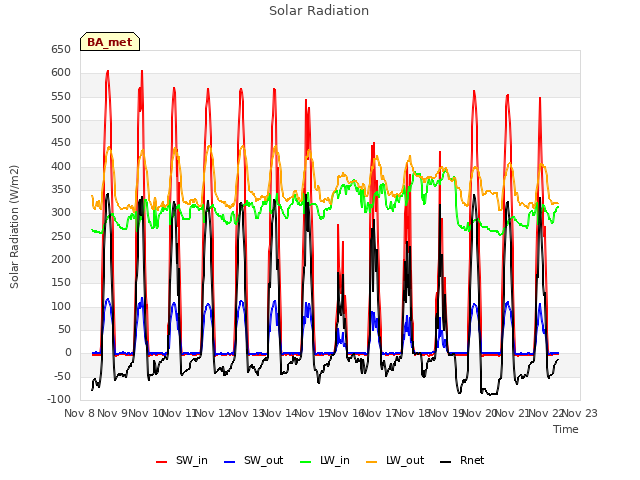Click the Nov 23 x-axis tick label
Viewport: 640px width, 480px height.
coord(580,413)
